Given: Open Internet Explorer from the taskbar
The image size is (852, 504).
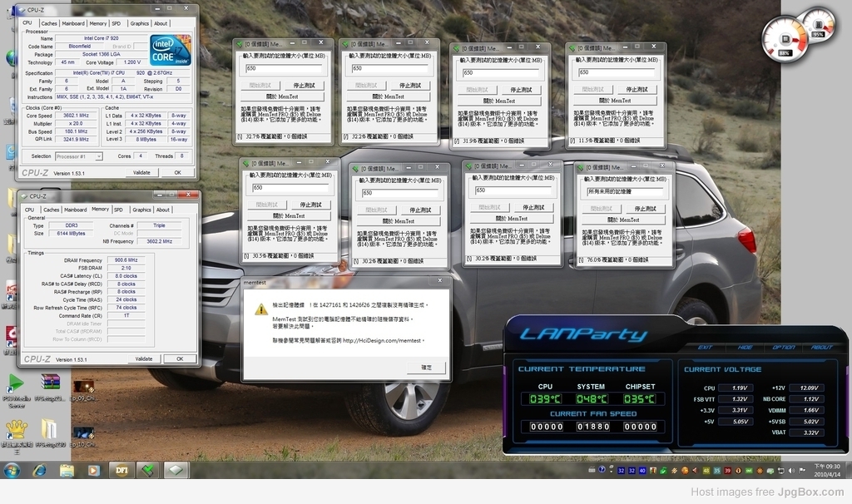Looking at the screenshot, I should click(x=39, y=470).
